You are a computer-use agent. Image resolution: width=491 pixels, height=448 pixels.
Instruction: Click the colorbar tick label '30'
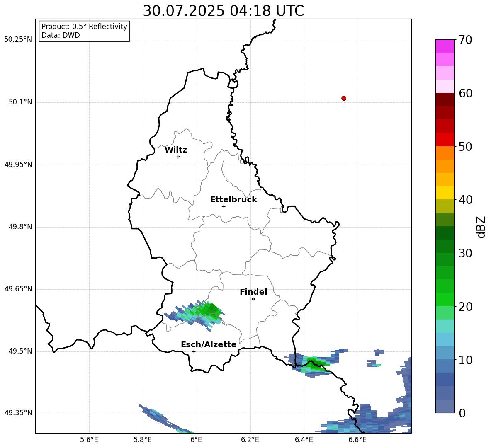(465, 253)
